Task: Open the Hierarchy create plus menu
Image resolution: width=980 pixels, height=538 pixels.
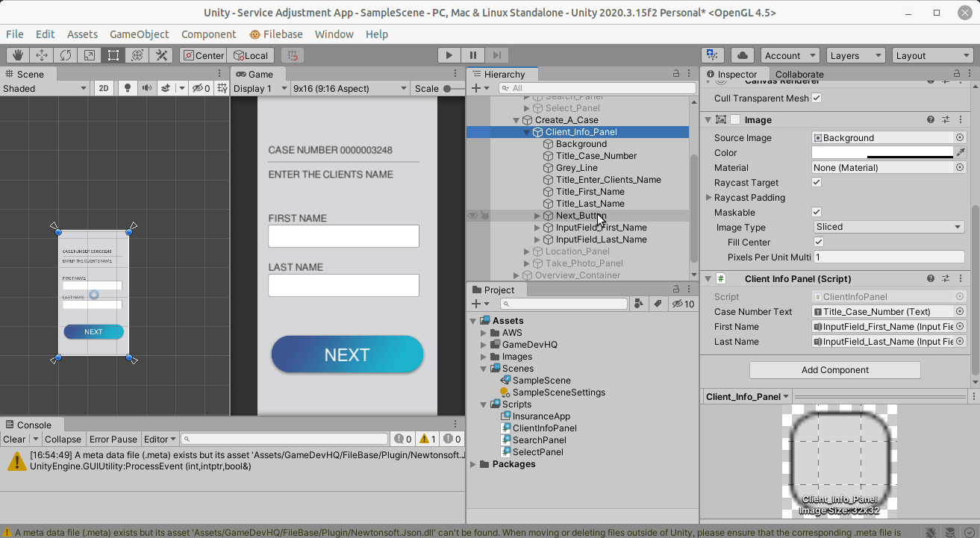Action: click(x=479, y=88)
